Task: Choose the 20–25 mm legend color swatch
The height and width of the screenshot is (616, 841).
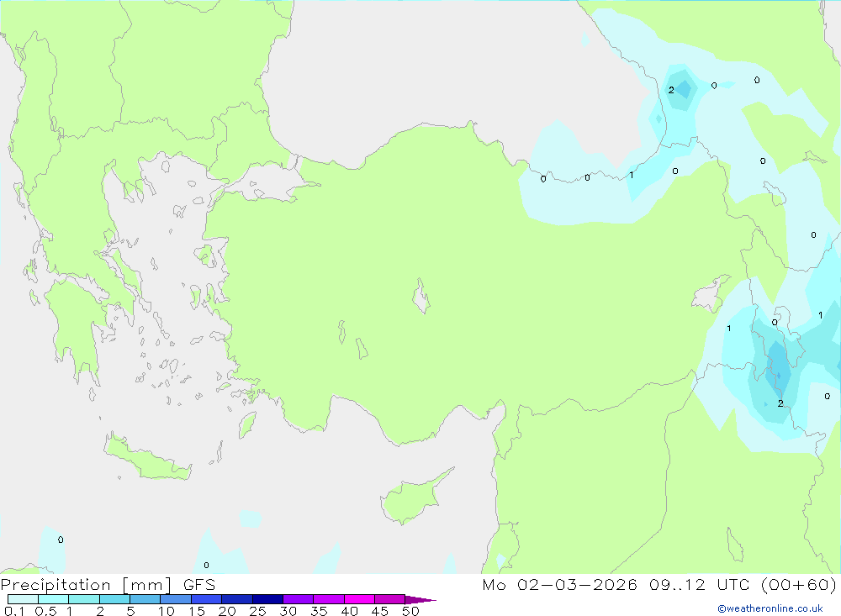Action: (237, 599)
